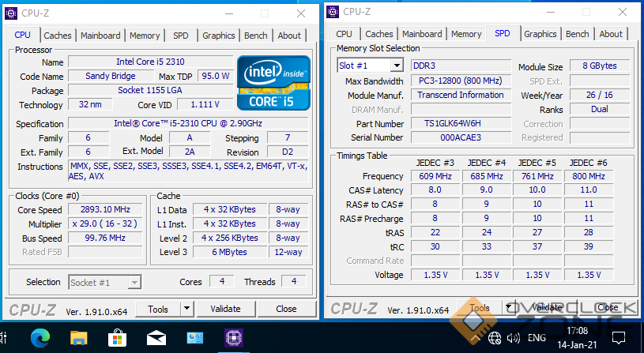Click the Core VID value 1.111 V
This screenshot has height=353, width=644.
pyautogui.click(x=205, y=105)
